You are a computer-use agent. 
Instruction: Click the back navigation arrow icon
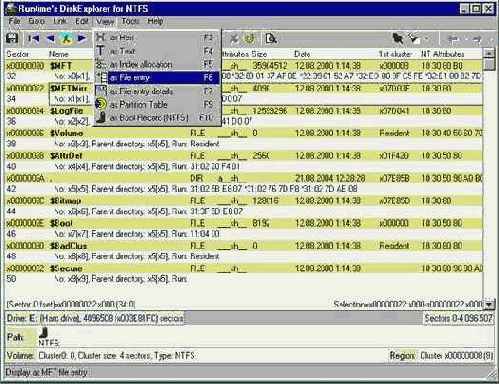(x=453, y=39)
